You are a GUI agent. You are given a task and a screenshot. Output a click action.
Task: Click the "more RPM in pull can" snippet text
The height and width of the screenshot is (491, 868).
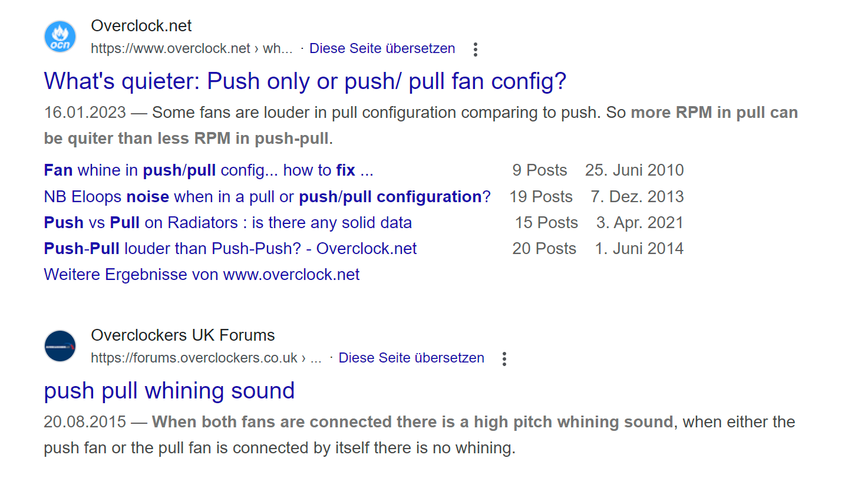click(x=714, y=113)
